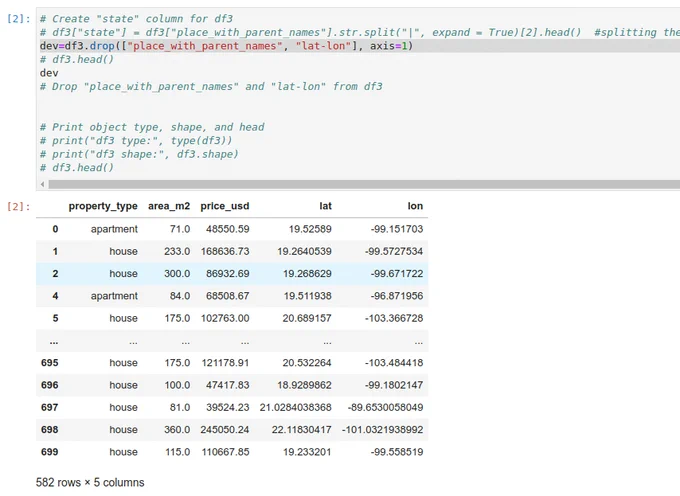Click the property_type column header
This screenshot has width=680, height=496.
[x=103, y=206]
